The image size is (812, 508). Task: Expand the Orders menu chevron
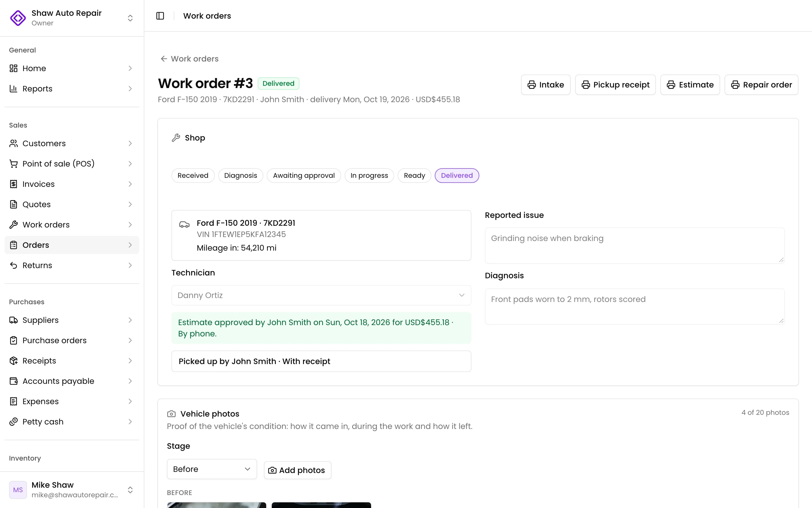[130, 245]
